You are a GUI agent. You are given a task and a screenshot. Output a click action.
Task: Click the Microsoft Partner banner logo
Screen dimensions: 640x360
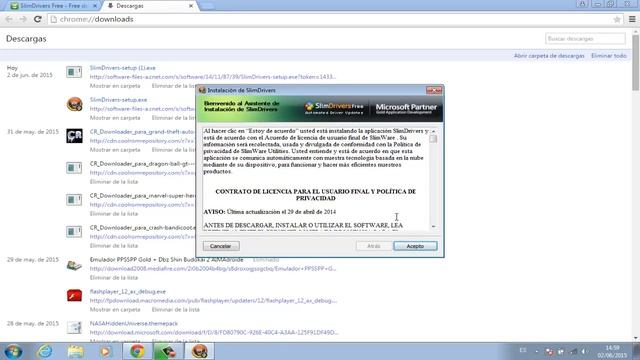click(406, 108)
